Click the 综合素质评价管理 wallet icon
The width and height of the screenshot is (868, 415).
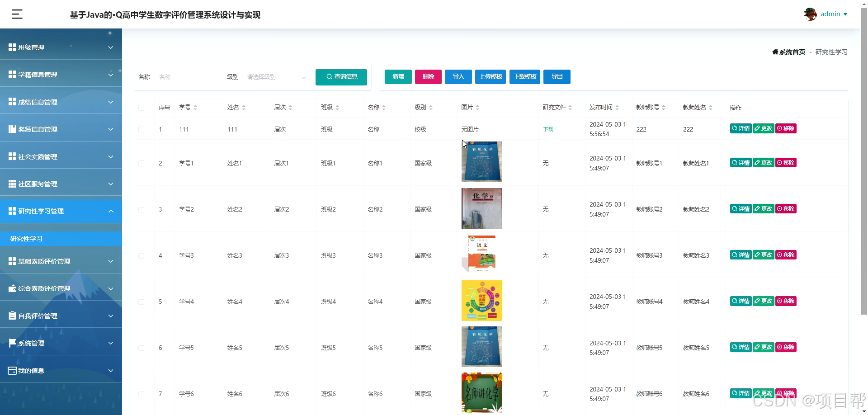click(12, 288)
